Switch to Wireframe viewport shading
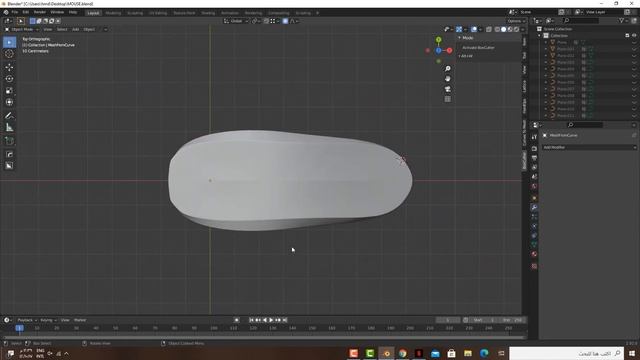This screenshot has height=360, width=640. (497, 29)
